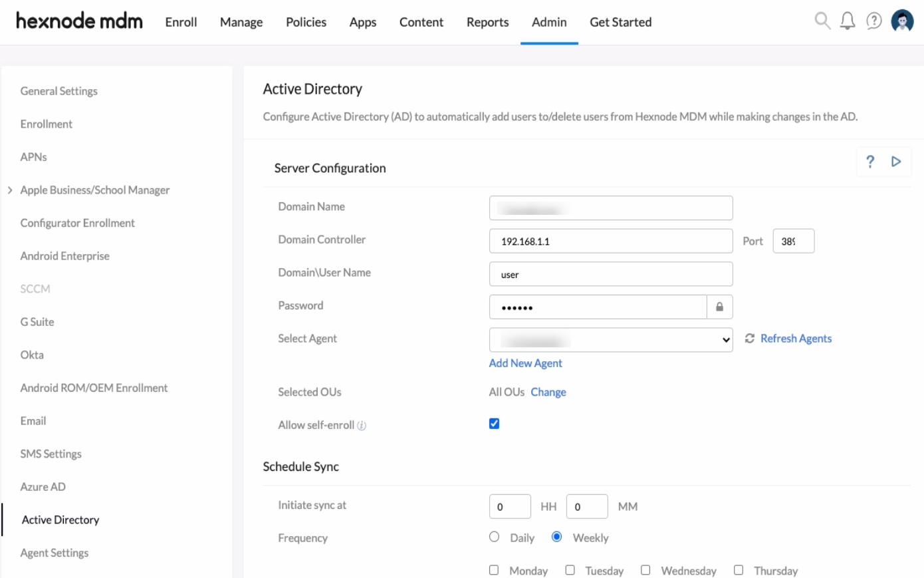
Task: Open the Content tab
Action: [421, 22]
